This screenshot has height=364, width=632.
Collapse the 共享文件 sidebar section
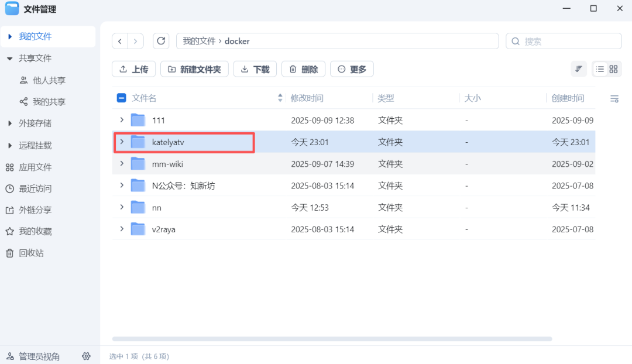pos(9,59)
